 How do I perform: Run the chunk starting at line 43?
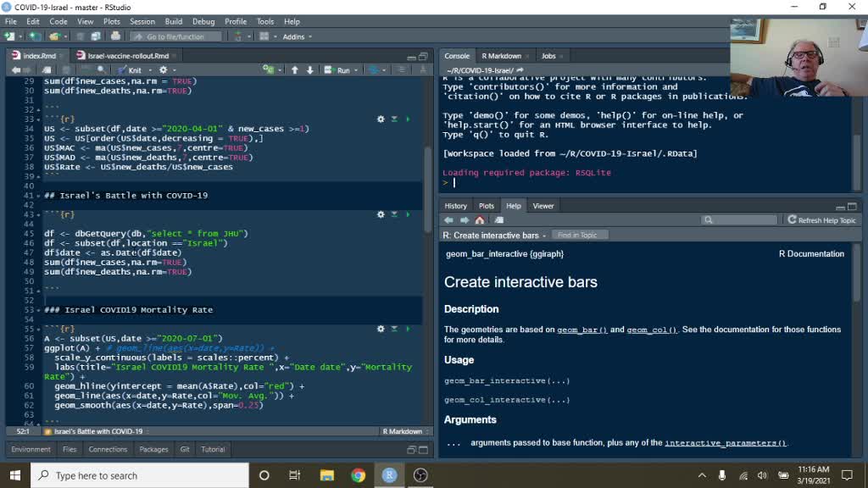tap(408, 214)
